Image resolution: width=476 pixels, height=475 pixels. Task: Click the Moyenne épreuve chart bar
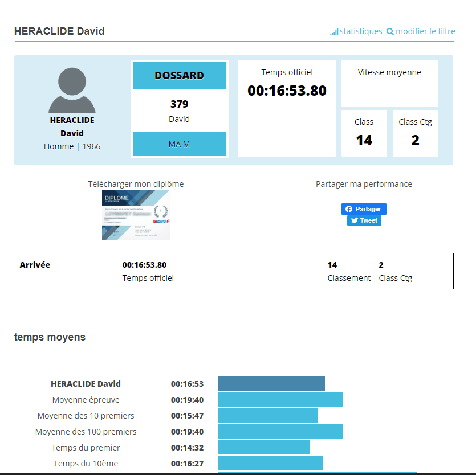(280, 400)
